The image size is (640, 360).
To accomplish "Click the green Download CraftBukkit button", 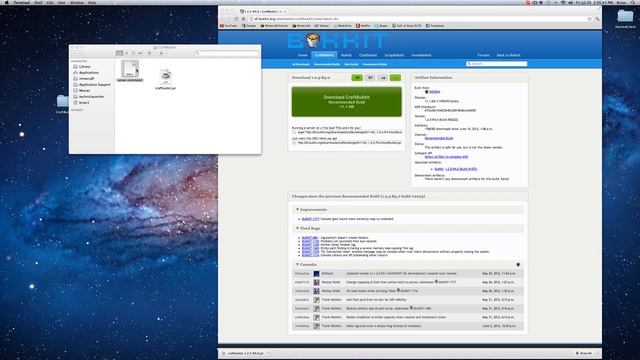I will (347, 102).
